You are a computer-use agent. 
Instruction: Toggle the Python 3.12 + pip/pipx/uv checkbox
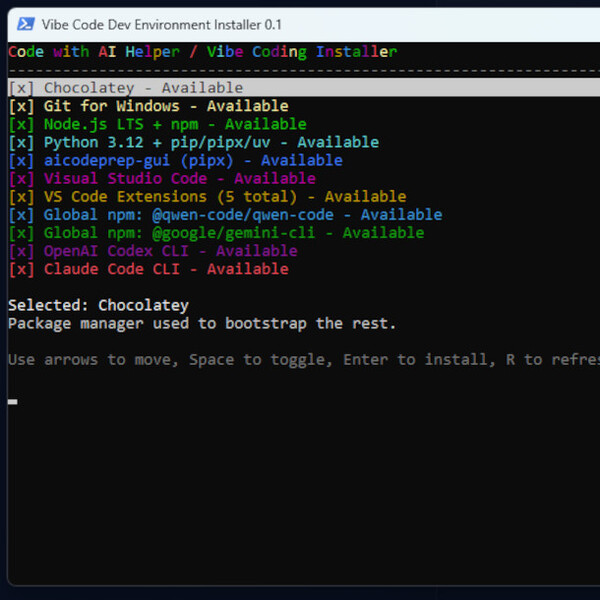tap(21, 142)
